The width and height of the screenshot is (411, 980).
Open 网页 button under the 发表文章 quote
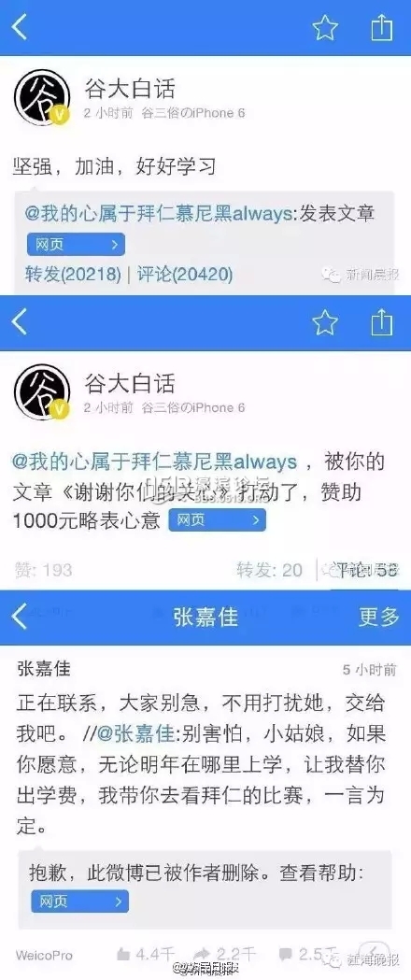[76, 245]
